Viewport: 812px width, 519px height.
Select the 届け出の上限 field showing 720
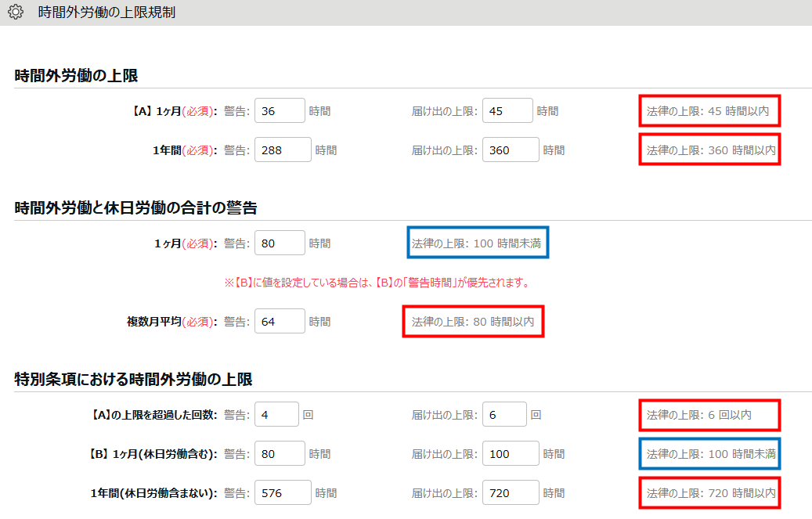pyautogui.click(x=511, y=492)
